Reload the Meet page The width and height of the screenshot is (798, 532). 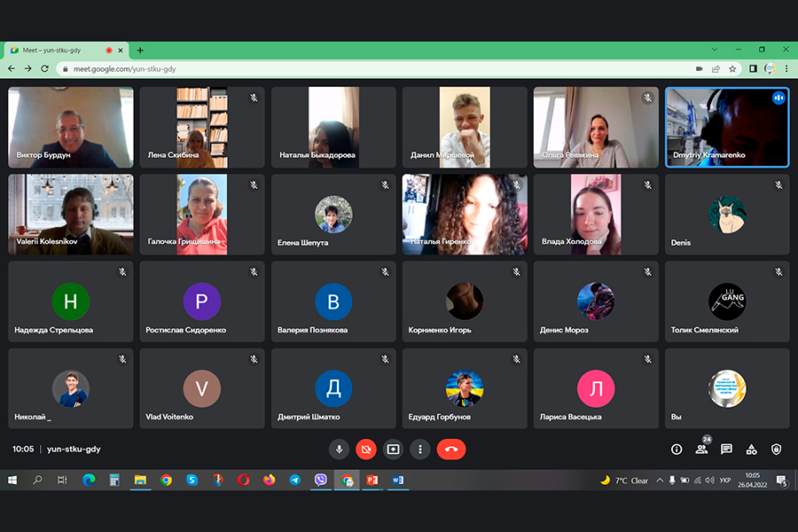point(45,69)
